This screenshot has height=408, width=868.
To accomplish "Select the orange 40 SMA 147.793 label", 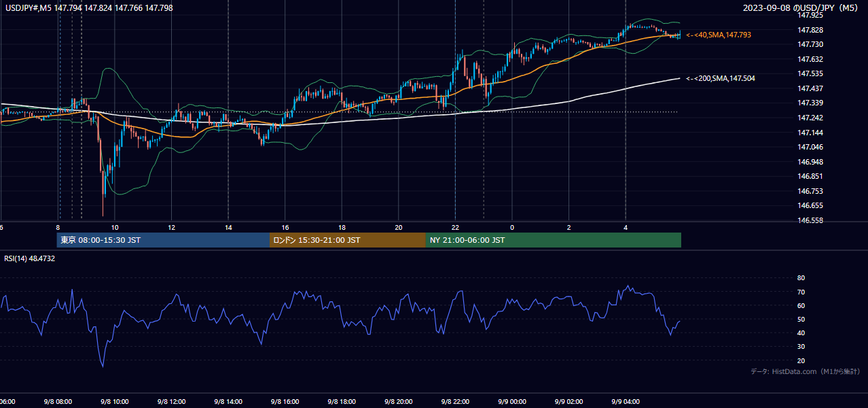I will (719, 35).
